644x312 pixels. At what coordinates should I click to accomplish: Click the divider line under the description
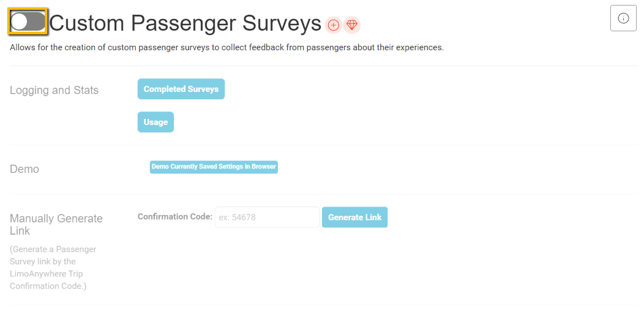tap(323, 66)
